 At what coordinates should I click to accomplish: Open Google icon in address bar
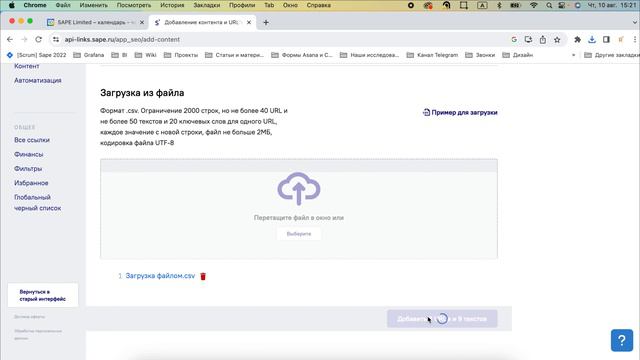(x=514, y=40)
